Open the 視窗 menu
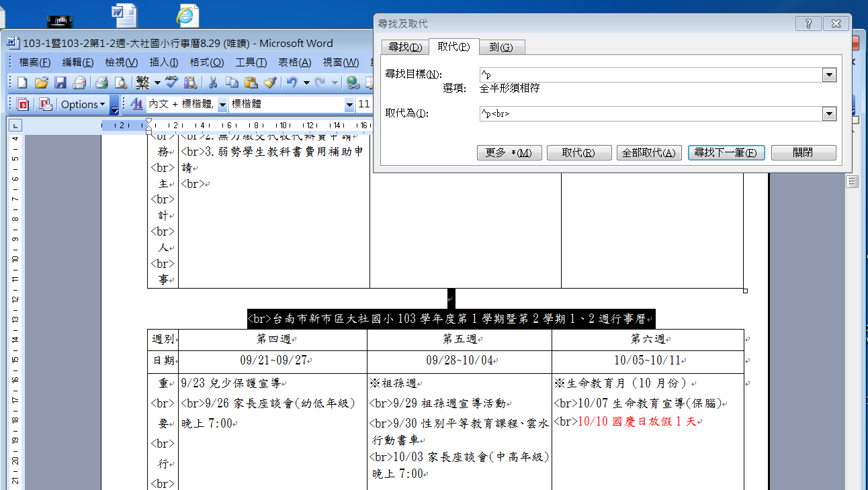The image size is (868, 490). [341, 62]
